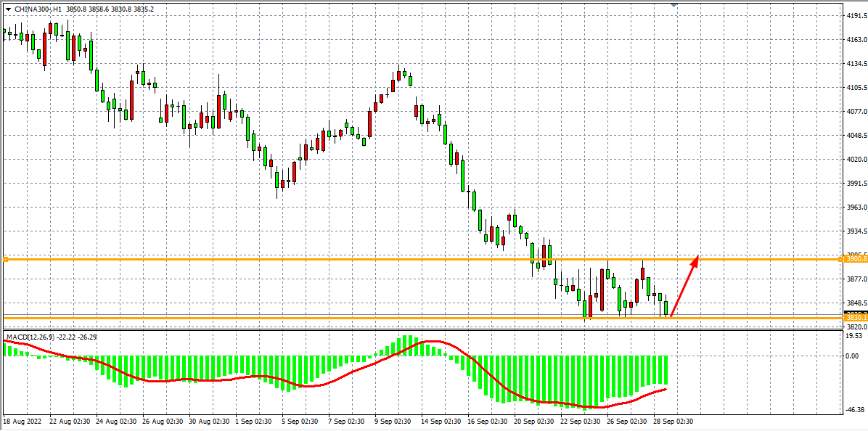Click the 9 Sep 02:30 time label
This screenshot has height=431, width=868.
coord(393,422)
